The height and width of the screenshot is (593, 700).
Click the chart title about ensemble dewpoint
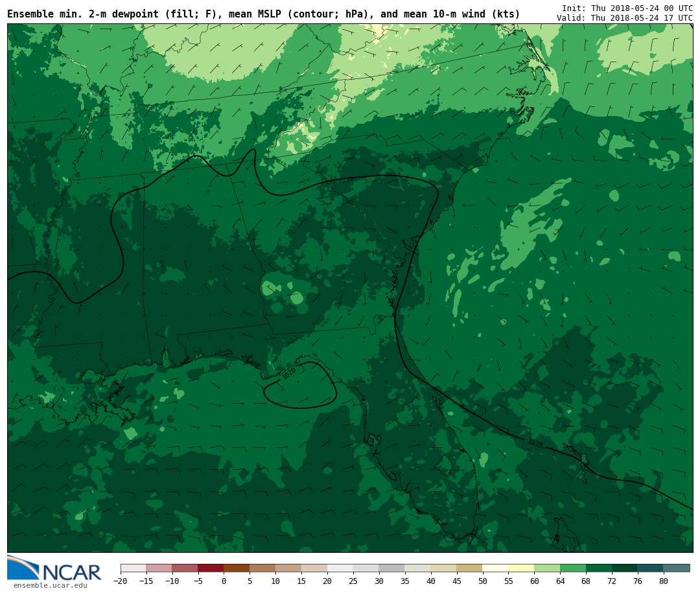[x=263, y=14]
